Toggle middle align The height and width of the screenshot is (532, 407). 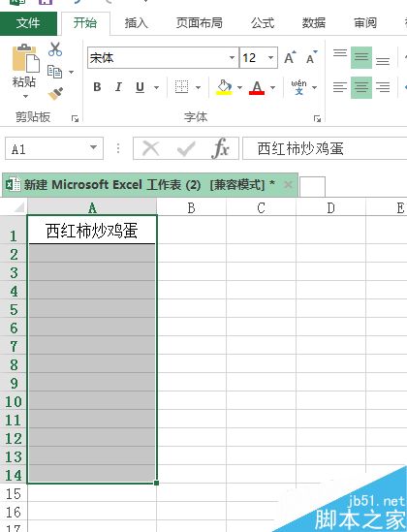[361, 58]
